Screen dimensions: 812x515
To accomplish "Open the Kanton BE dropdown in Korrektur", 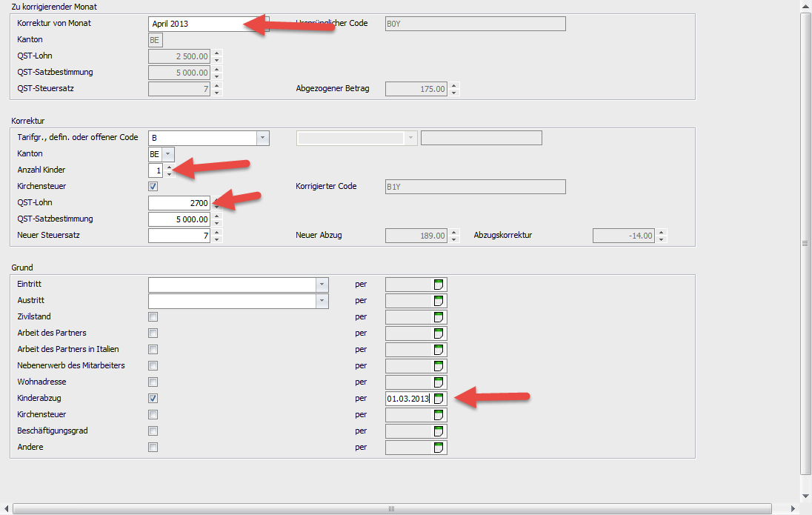I will (x=168, y=154).
